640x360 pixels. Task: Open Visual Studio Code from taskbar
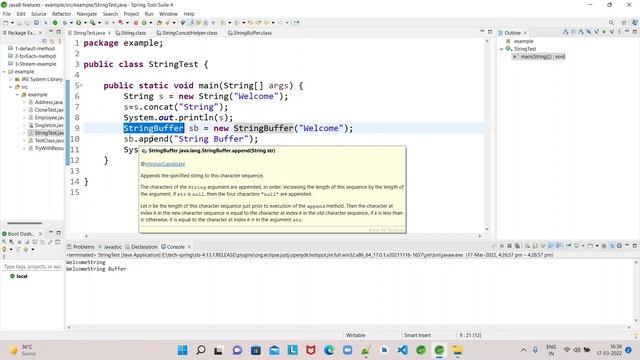pyautogui.click(x=402, y=350)
